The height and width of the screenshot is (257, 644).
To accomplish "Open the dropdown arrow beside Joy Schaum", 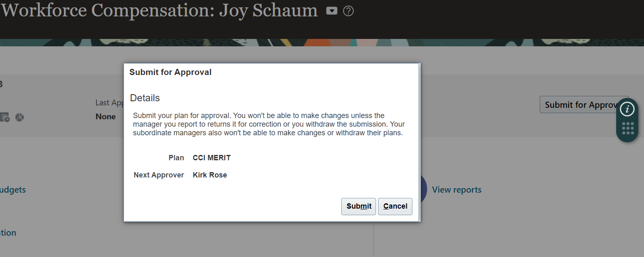I will click(x=332, y=11).
